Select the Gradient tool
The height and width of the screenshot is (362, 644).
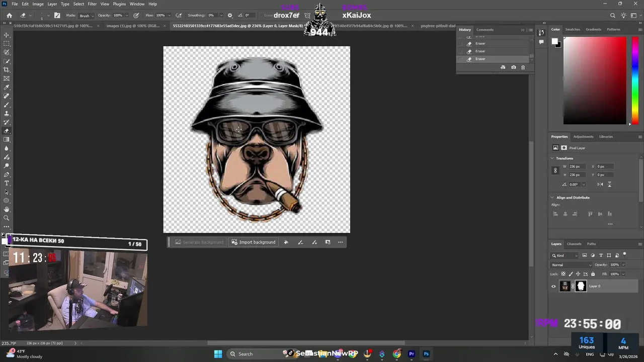click(x=7, y=140)
